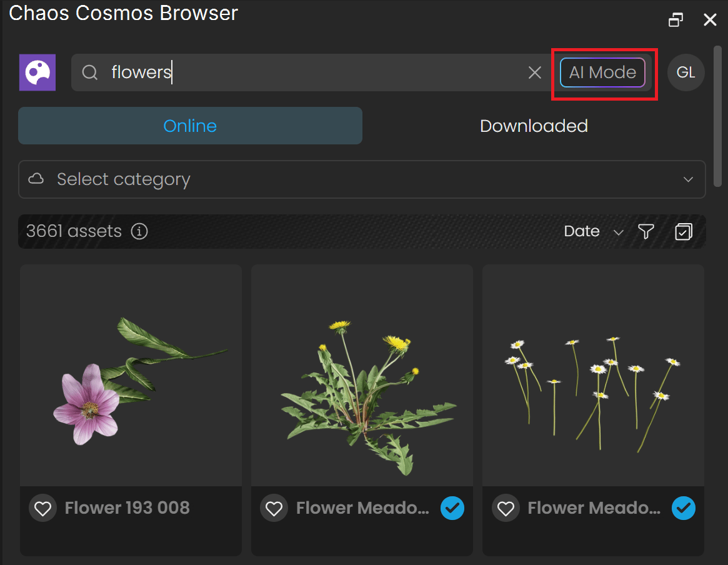This screenshot has width=728, height=565.
Task: Open the Select category dropdown
Action: [362, 179]
